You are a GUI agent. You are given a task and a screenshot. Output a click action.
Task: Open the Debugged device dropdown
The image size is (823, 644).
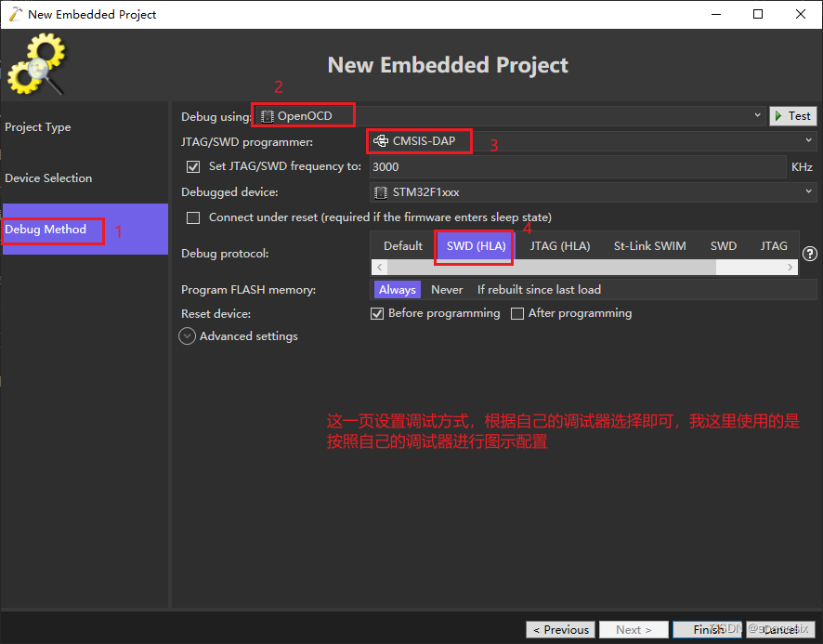806,191
